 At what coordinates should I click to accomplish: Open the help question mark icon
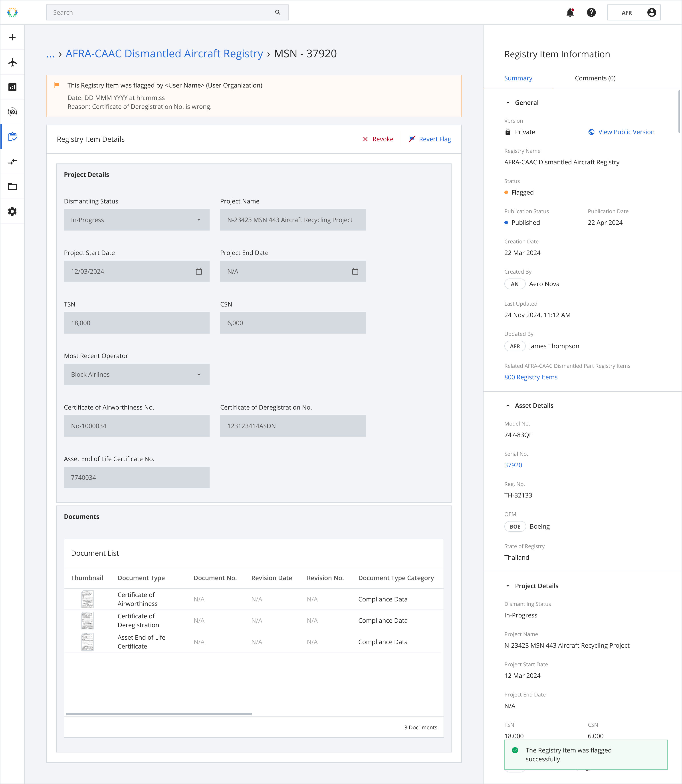click(x=591, y=13)
